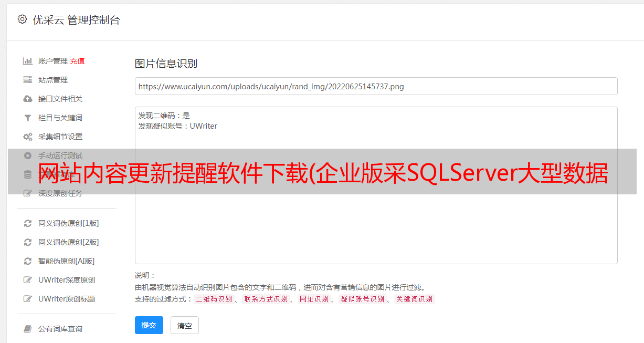Open UWriter深度原创 in the sidebar
Image resolution: width=644 pixels, height=343 pixels.
click(67, 280)
